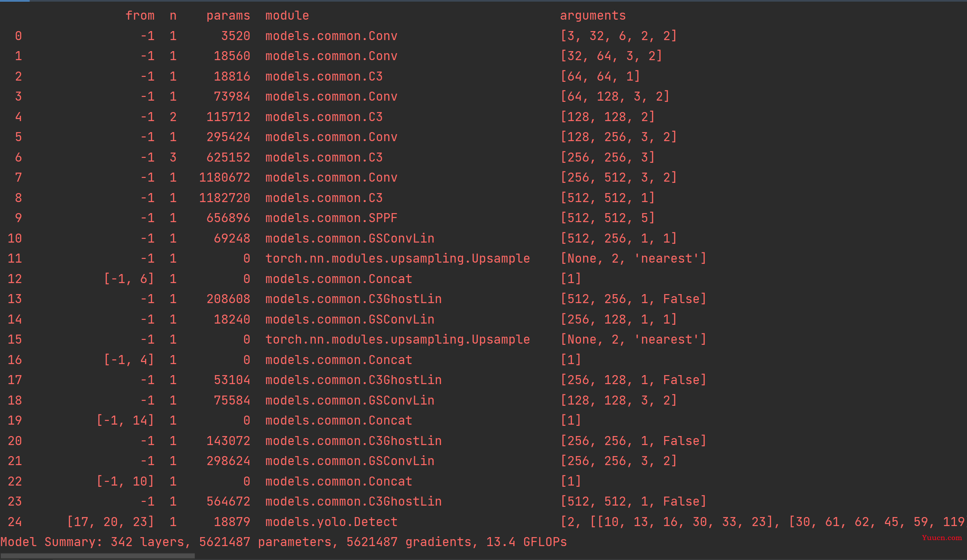Click parameter count 564672 in row 23
The width and height of the screenshot is (967, 560).
coord(228,501)
